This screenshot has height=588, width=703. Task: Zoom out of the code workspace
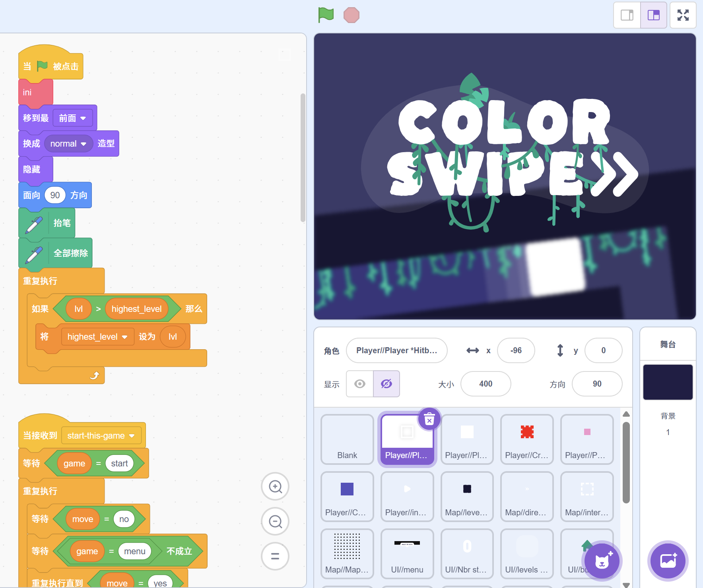(x=275, y=521)
